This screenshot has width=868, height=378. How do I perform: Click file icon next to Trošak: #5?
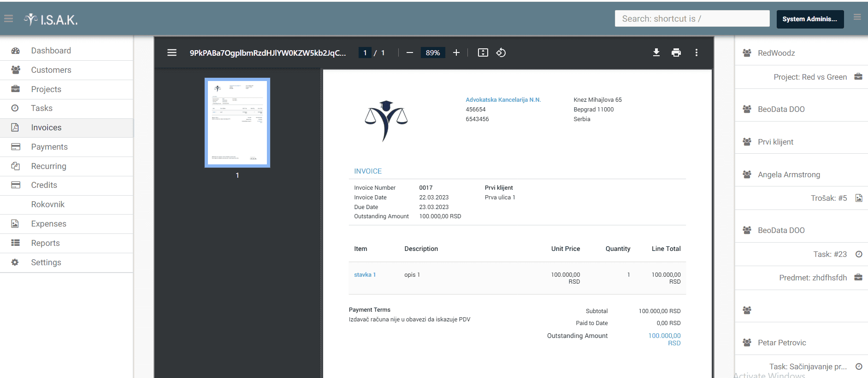click(x=859, y=198)
